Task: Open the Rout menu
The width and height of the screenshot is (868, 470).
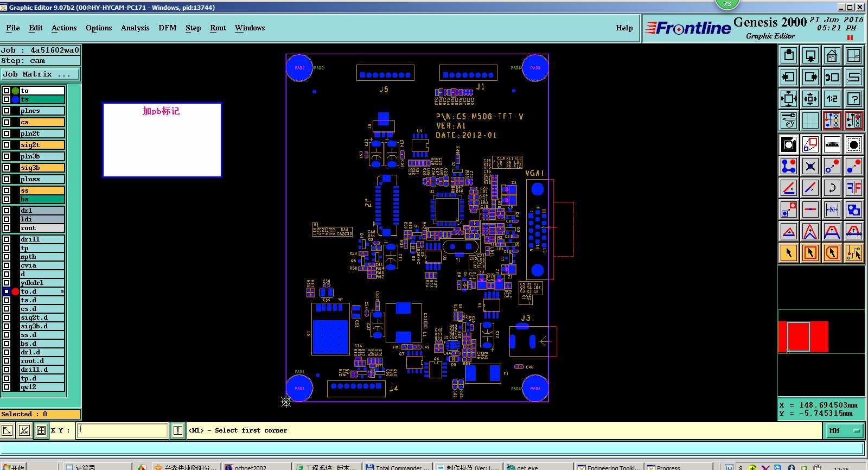Action: pos(218,28)
